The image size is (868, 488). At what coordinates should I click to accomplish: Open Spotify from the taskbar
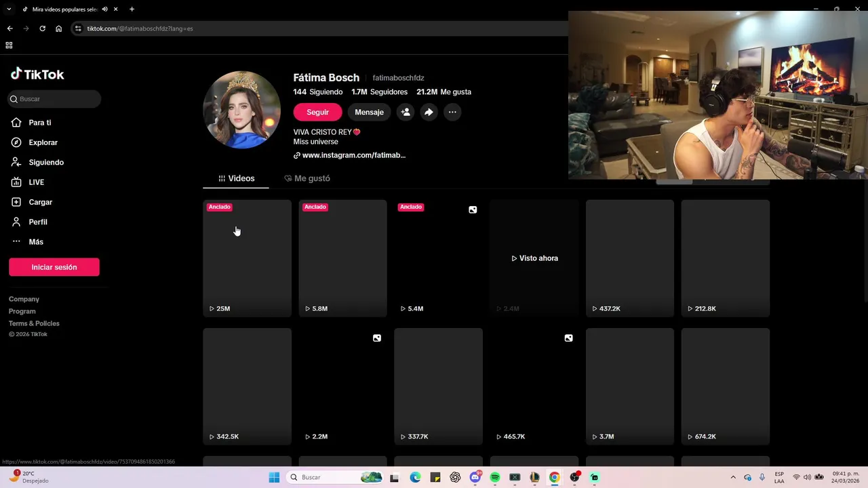click(x=495, y=477)
